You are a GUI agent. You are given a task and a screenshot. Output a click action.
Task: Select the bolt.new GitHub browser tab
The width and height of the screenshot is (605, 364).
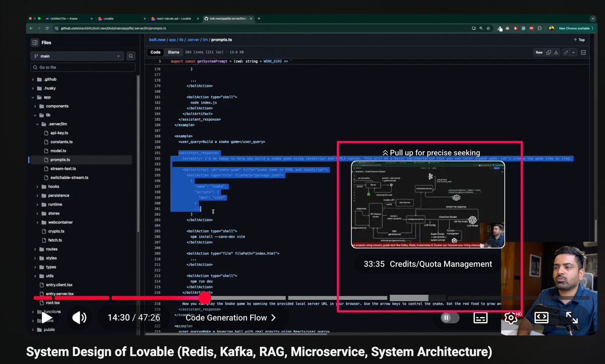pos(228,18)
